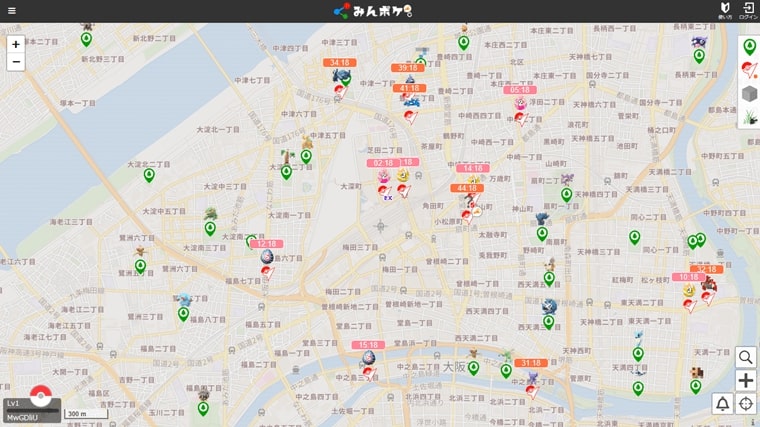
Task: Click the large plus add button
Action: [745, 380]
